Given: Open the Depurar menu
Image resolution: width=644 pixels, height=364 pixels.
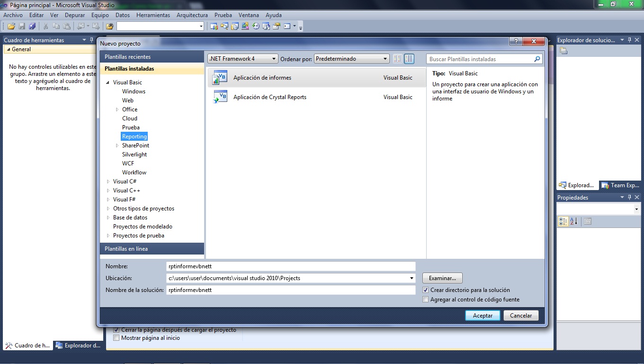Looking at the screenshot, I should 74,15.
